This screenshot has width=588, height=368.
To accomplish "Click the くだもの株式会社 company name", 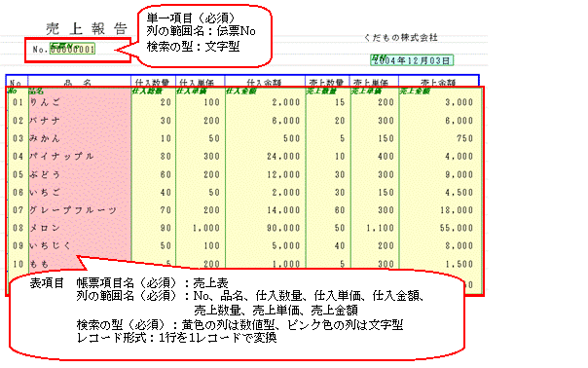I will 401,38.
